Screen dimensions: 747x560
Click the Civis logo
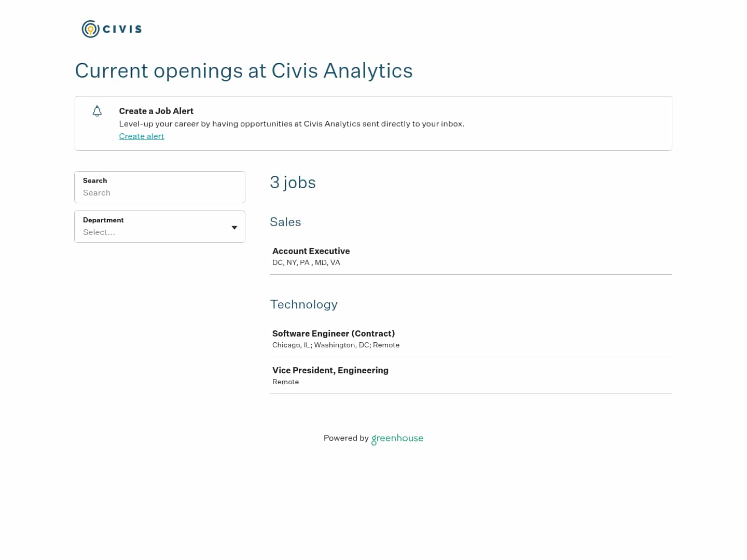coord(112,29)
